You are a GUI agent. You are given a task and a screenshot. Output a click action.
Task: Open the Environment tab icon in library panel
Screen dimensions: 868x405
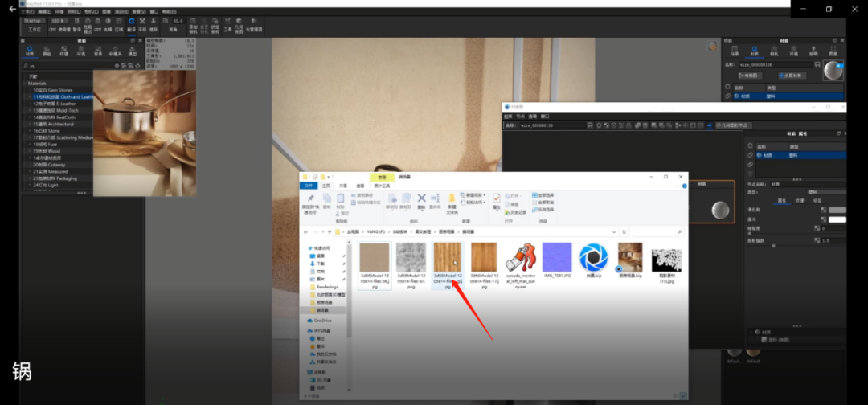click(81, 50)
